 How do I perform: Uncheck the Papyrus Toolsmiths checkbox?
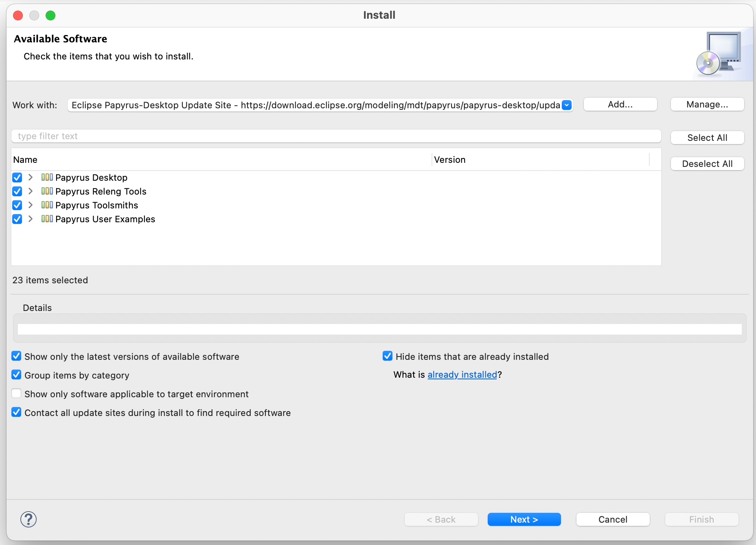pyautogui.click(x=17, y=205)
